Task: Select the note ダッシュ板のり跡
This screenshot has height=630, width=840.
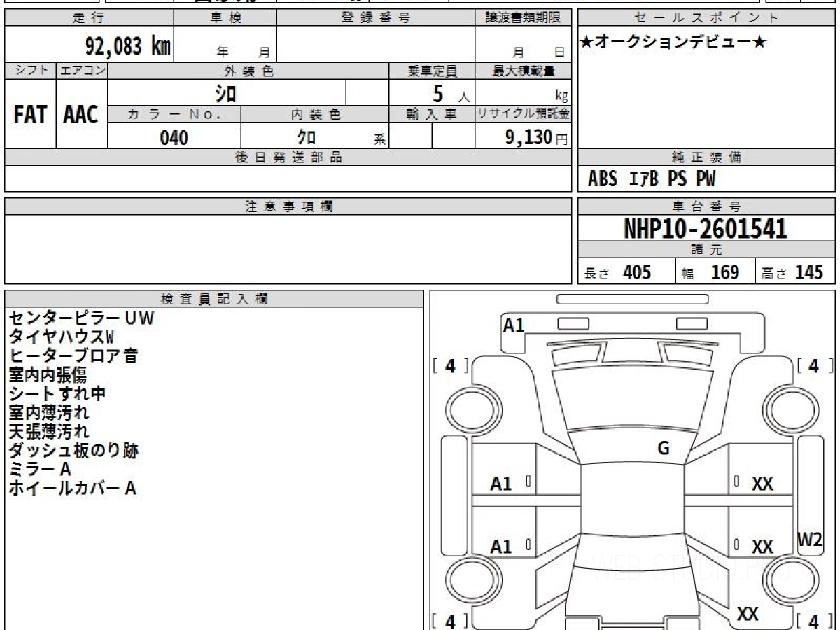Action: 73,451
